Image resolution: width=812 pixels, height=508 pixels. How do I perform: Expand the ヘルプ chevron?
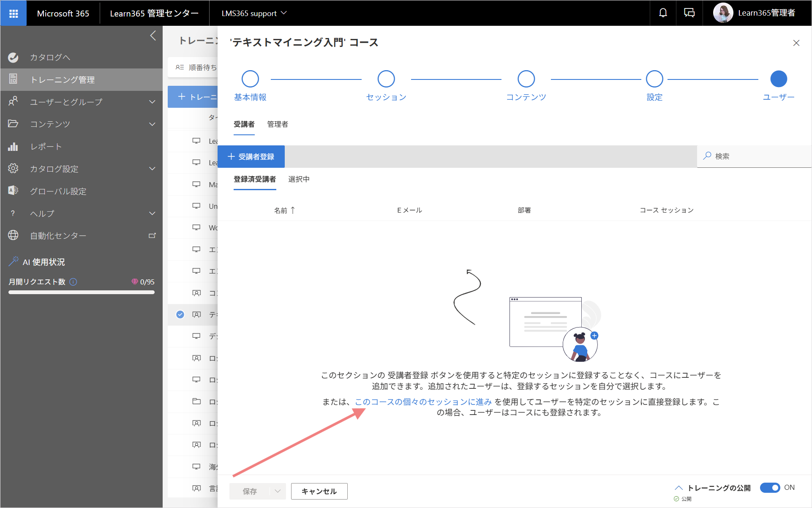pos(152,213)
